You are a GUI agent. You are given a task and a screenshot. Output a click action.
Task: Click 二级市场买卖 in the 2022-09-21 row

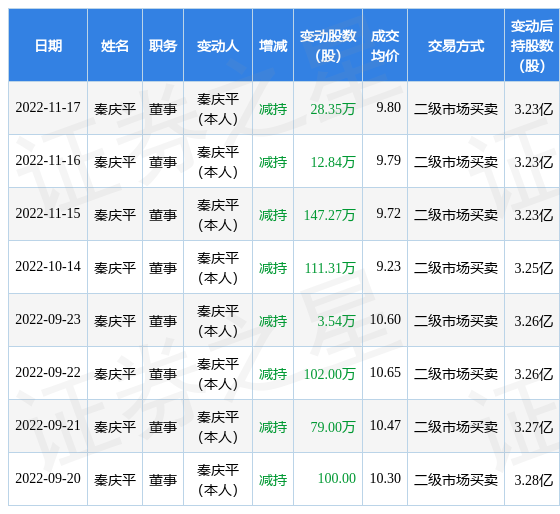[456, 427]
